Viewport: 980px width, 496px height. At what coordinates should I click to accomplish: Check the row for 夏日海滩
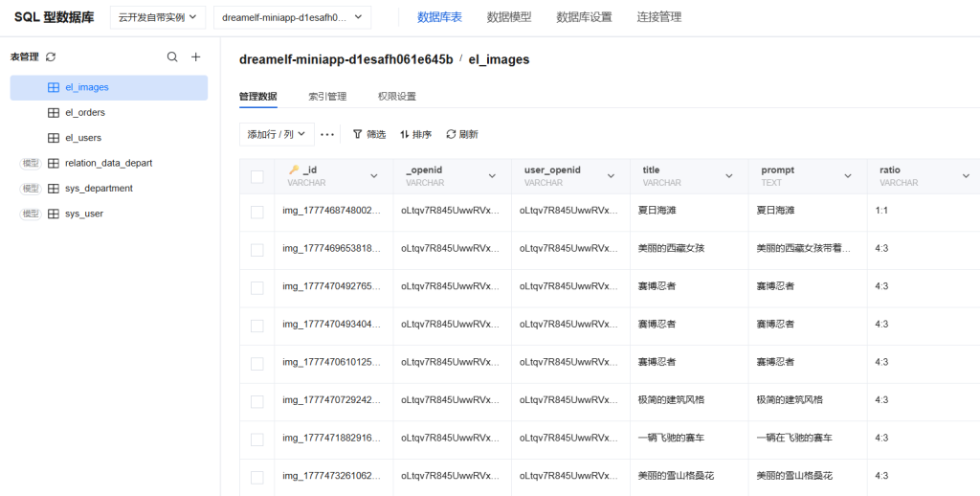click(x=256, y=212)
